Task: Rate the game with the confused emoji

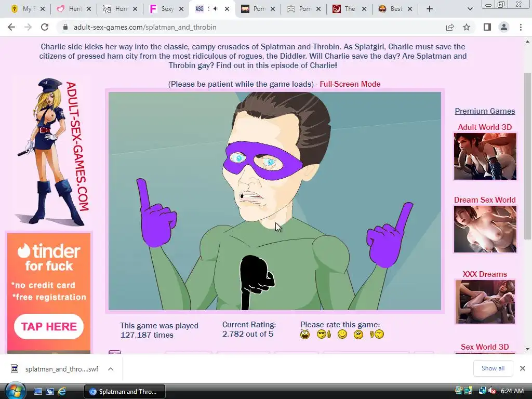Action: (x=358, y=335)
